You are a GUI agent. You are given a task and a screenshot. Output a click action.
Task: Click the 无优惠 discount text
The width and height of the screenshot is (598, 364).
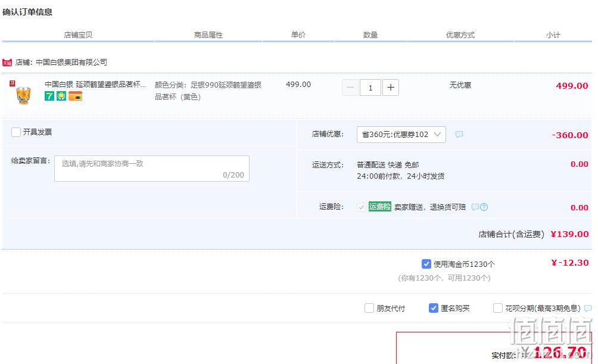pyautogui.click(x=460, y=85)
